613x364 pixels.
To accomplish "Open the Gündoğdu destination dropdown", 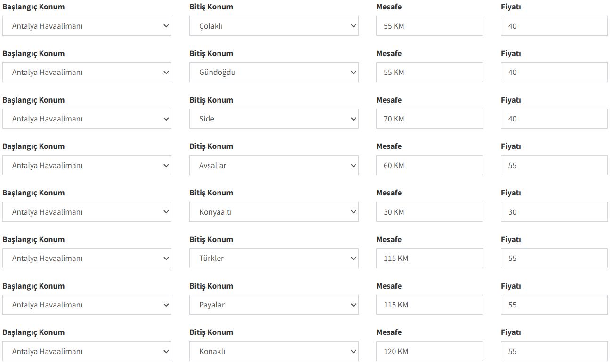I will (274, 73).
